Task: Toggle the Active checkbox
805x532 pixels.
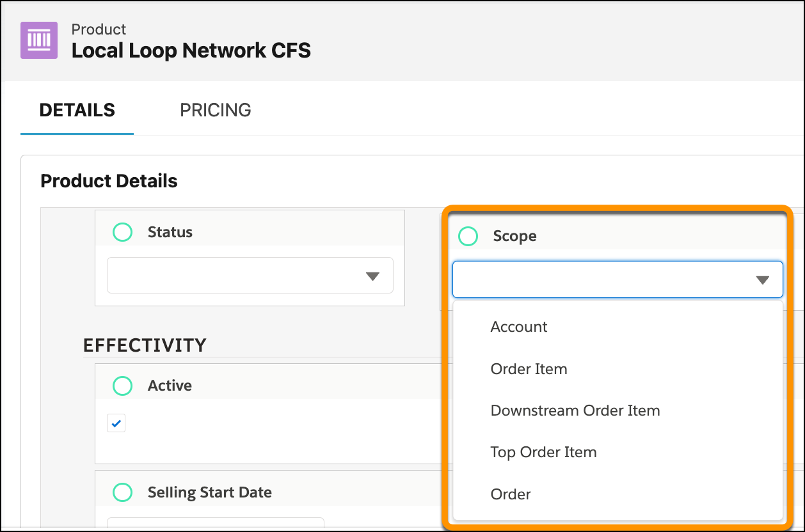Action: [x=116, y=423]
